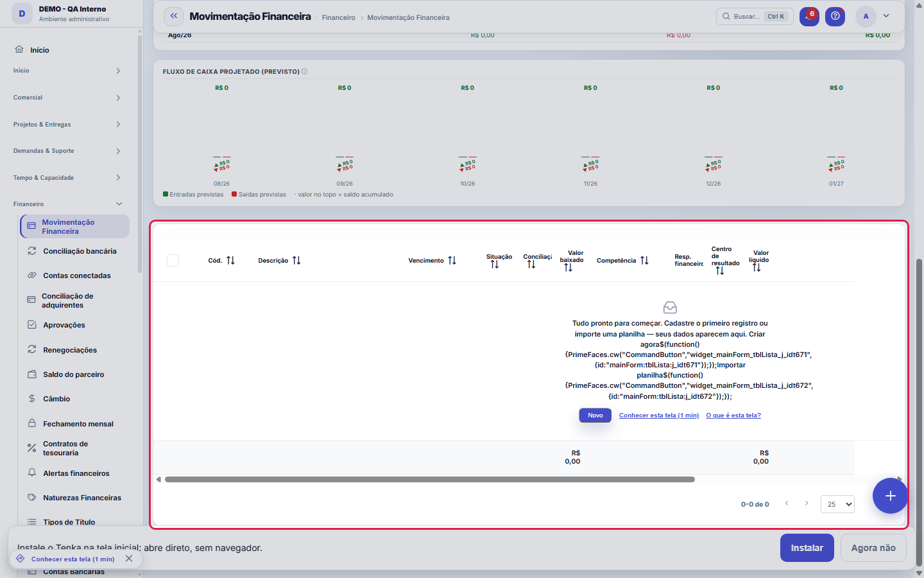Sort the table by the Competência column

644,260
